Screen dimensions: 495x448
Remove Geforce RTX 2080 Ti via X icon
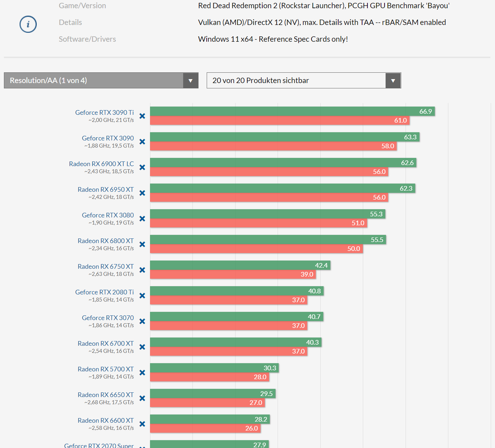click(x=142, y=295)
